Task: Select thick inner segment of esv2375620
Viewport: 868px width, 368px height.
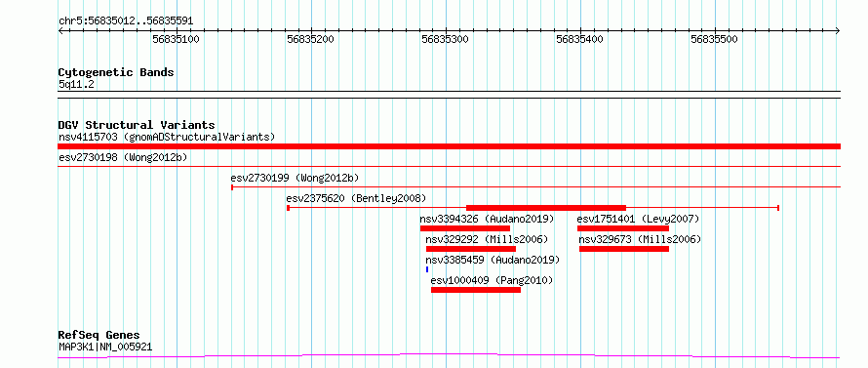Action: coord(546,207)
